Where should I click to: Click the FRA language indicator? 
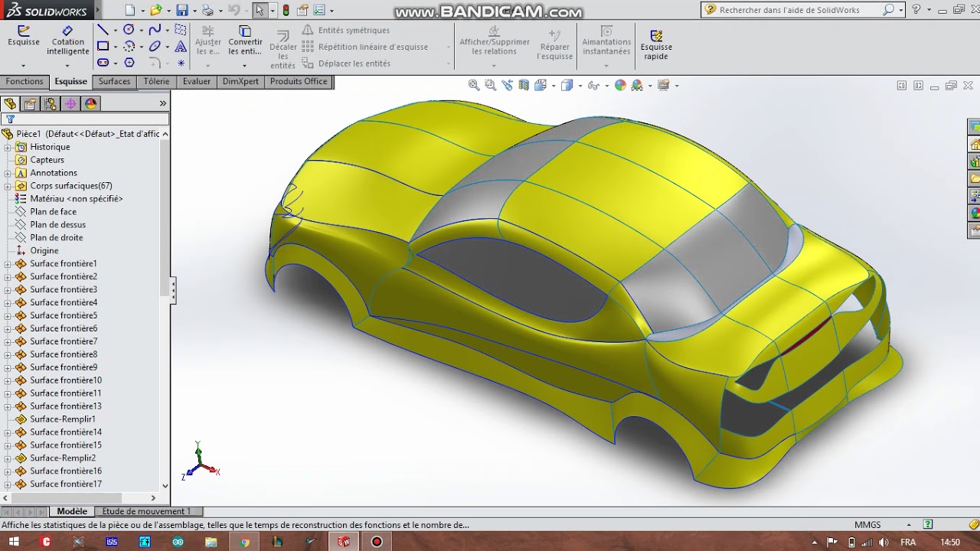(908, 542)
